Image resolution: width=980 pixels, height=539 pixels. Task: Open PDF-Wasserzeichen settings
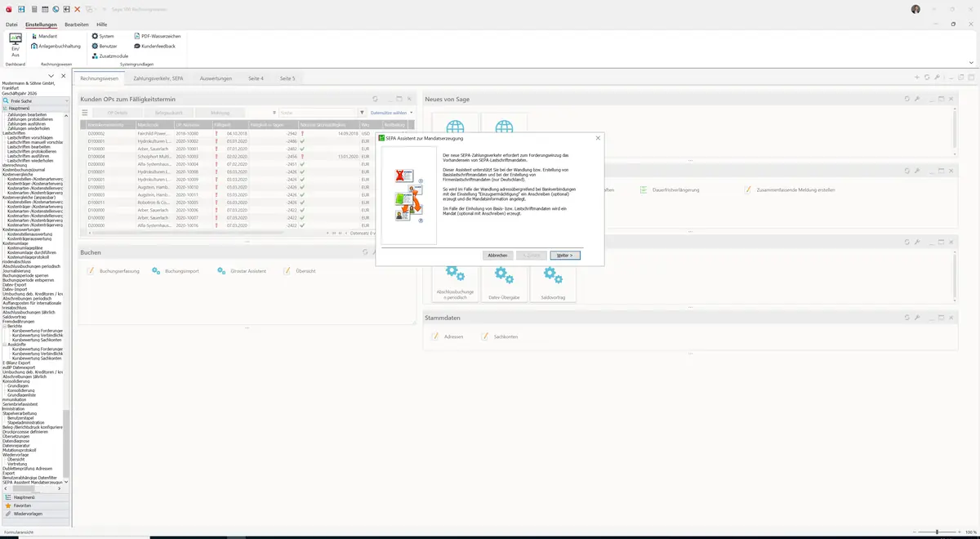(x=157, y=36)
